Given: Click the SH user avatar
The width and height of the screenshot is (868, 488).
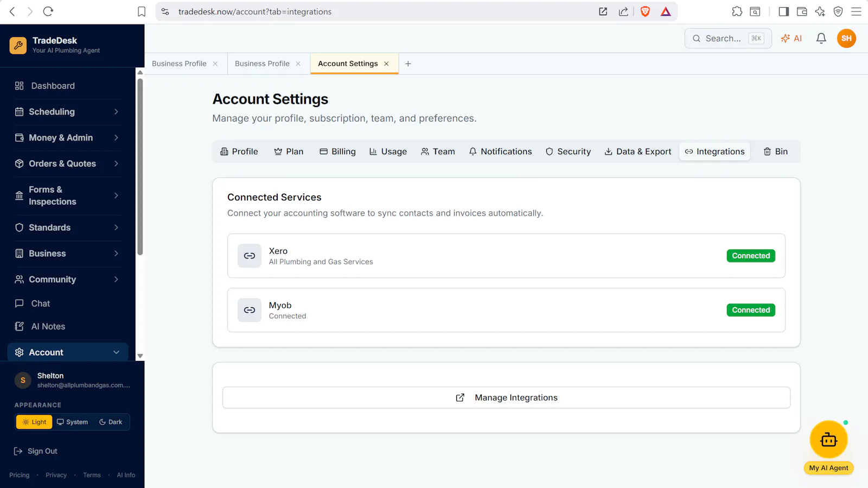Looking at the screenshot, I should tap(846, 38).
